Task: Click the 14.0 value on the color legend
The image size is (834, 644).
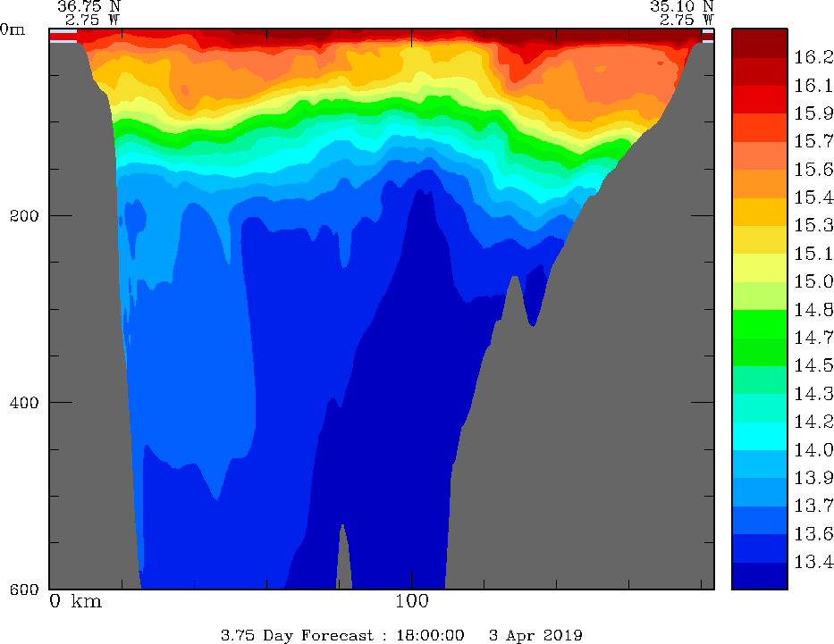Action: pyautogui.click(x=813, y=450)
